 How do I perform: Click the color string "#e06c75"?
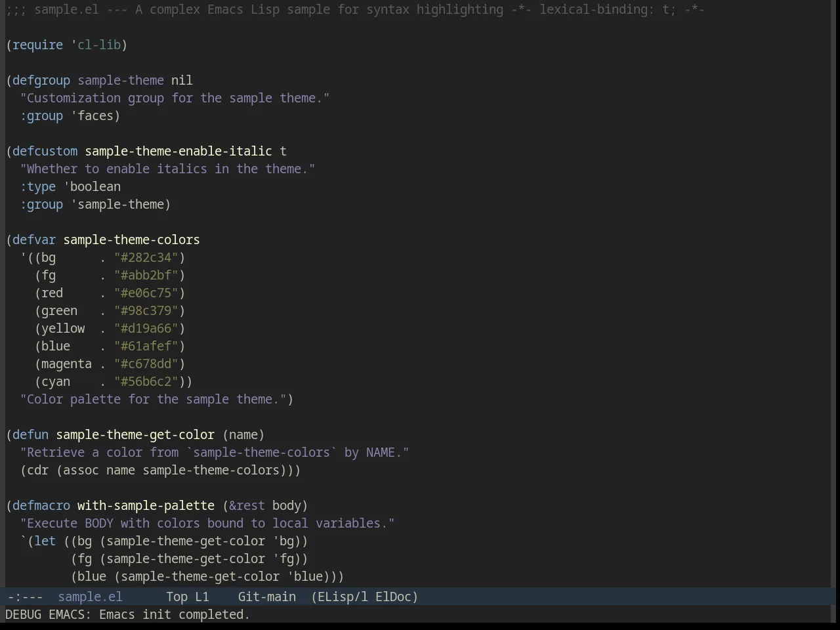146,293
